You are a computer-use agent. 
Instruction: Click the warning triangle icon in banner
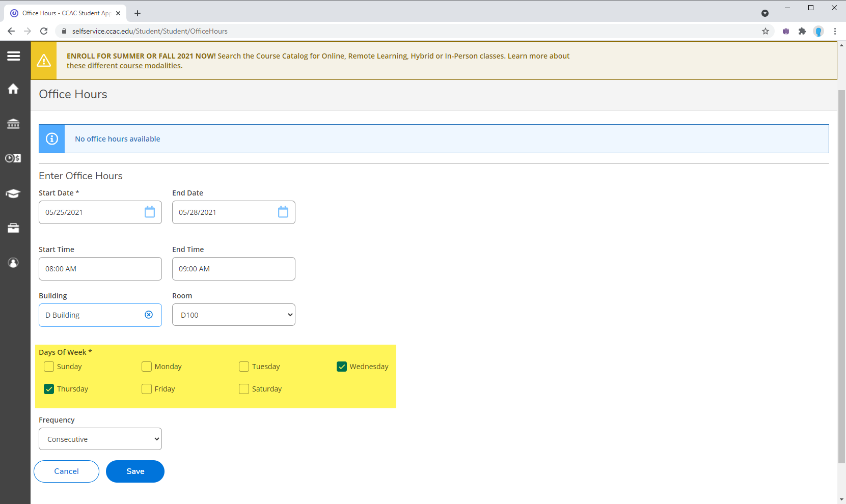tap(44, 61)
